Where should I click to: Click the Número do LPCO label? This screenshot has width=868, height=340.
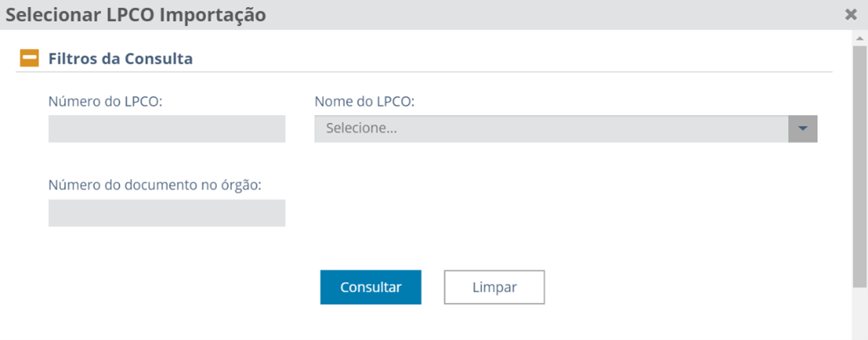[105, 102]
